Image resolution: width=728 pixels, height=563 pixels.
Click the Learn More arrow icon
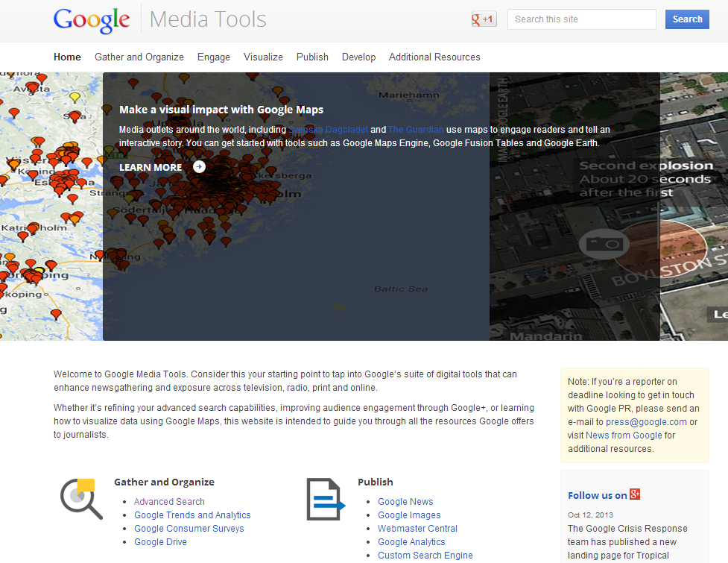point(199,167)
